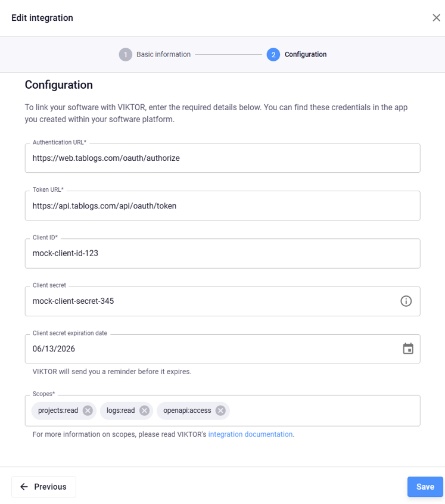Remove the openapi:access scope
445x504 pixels.
click(x=220, y=410)
